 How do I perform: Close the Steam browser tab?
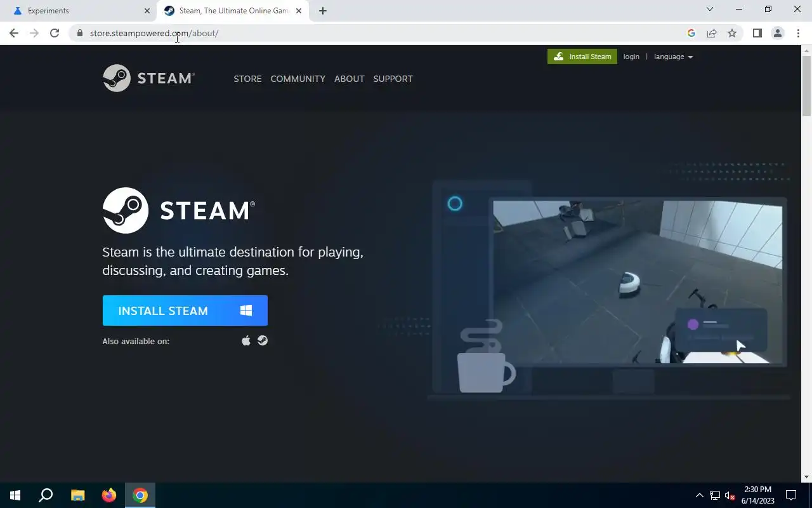coord(299,11)
